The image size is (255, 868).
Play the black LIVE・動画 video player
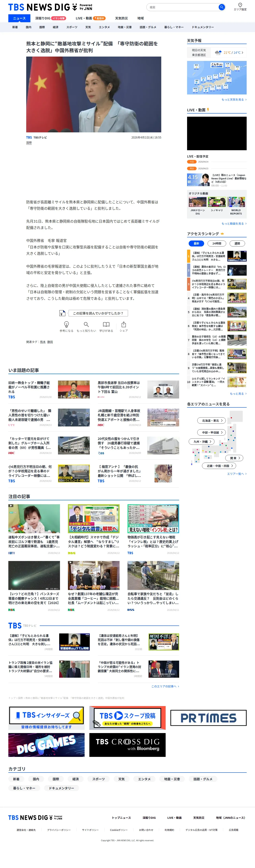(217, 133)
